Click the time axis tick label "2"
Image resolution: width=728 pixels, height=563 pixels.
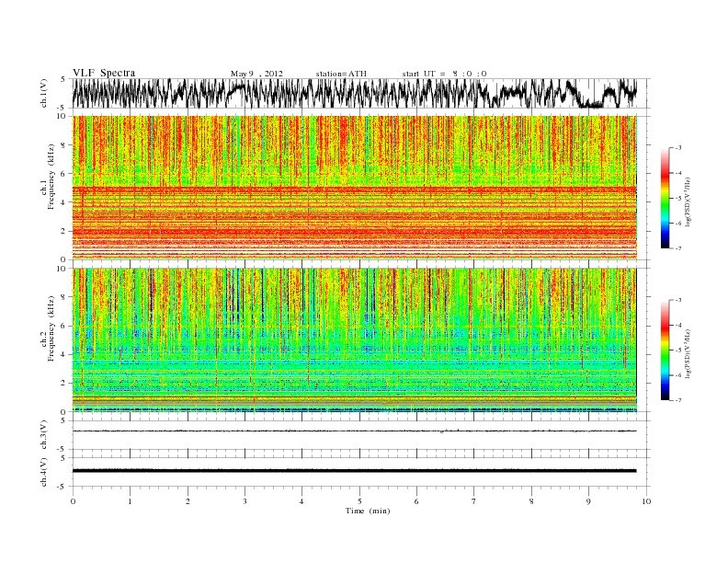coord(188,501)
